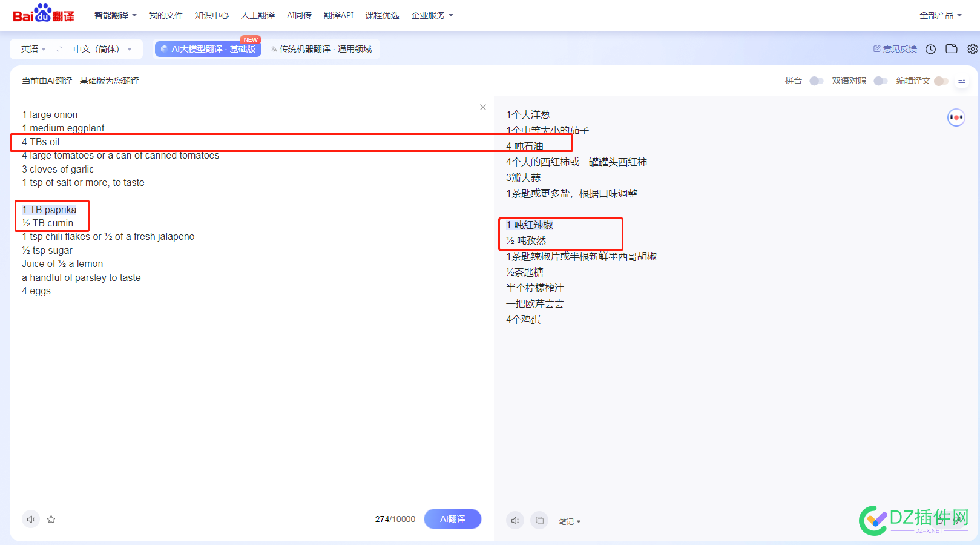Click the source line '4 eggs'
Viewport: 980px width, 545px height.
pos(36,291)
